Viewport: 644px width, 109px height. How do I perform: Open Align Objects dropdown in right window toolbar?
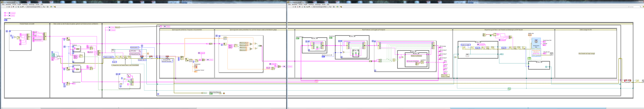click(x=331, y=7)
